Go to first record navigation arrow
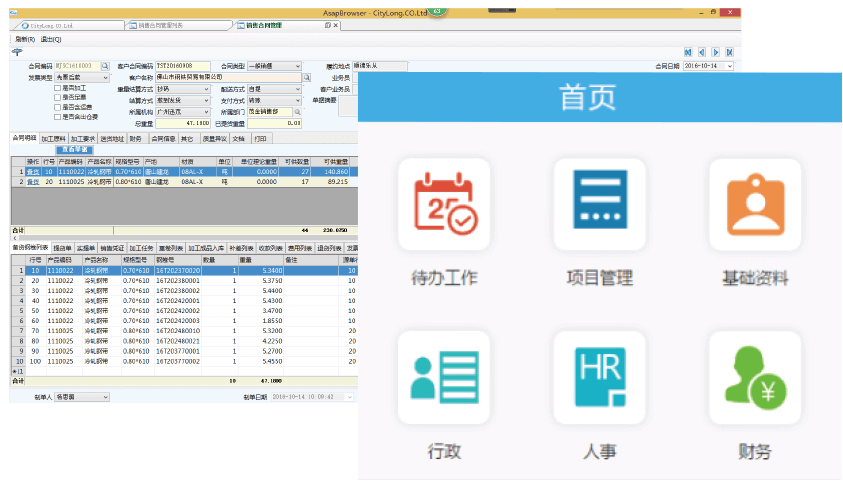 [688, 51]
